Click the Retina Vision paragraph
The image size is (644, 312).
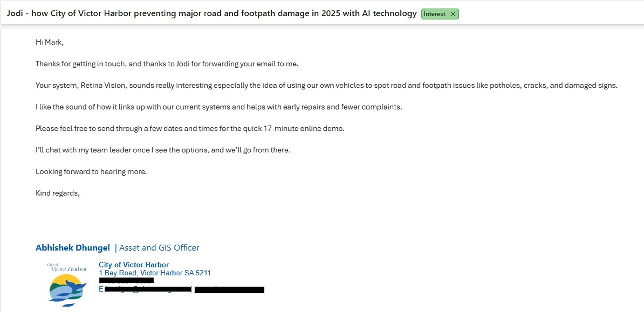click(326, 85)
